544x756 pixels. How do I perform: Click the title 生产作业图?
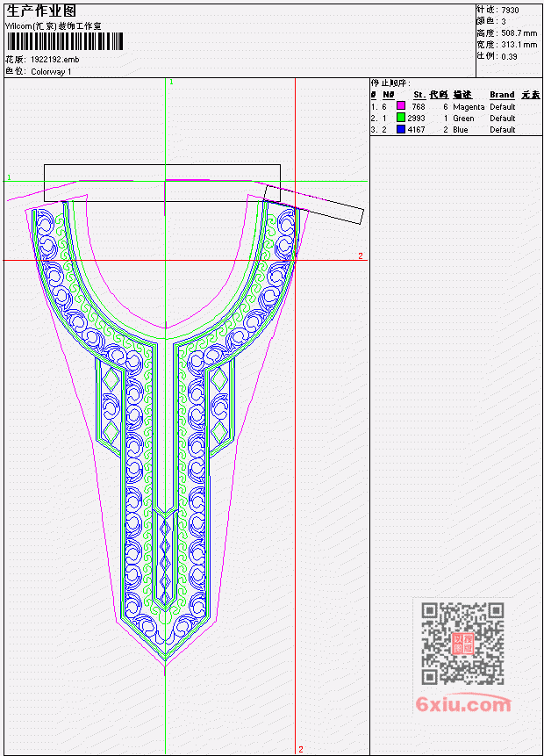click(41, 11)
